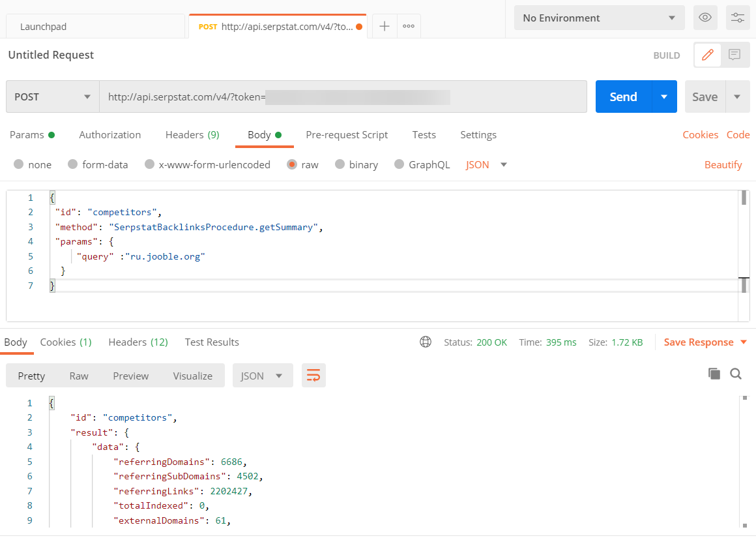
Task: Open manage environments settings icon
Action: tap(738, 18)
